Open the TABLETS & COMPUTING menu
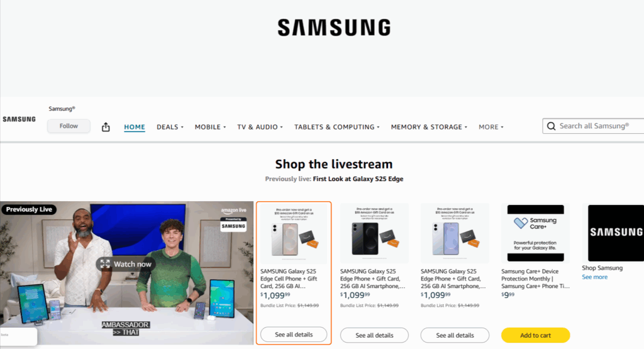The image size is (644, 349). click(x=337, y=127)
